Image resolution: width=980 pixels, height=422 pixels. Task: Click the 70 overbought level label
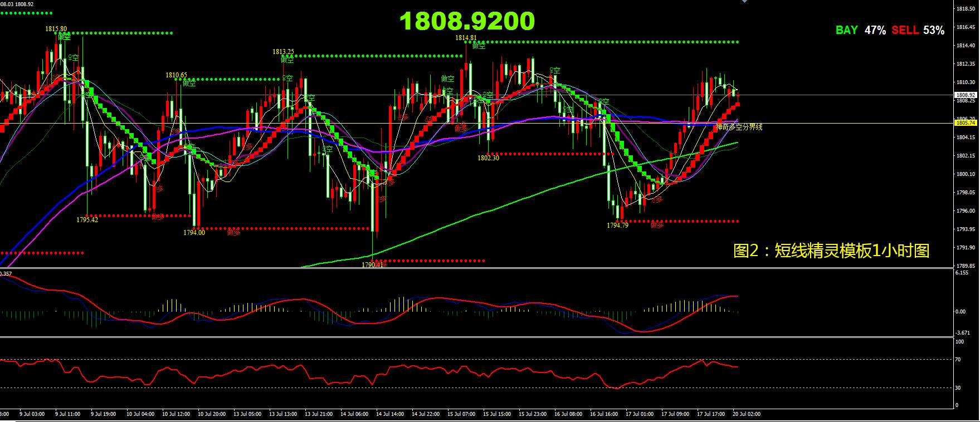click(x=958, y=360)
